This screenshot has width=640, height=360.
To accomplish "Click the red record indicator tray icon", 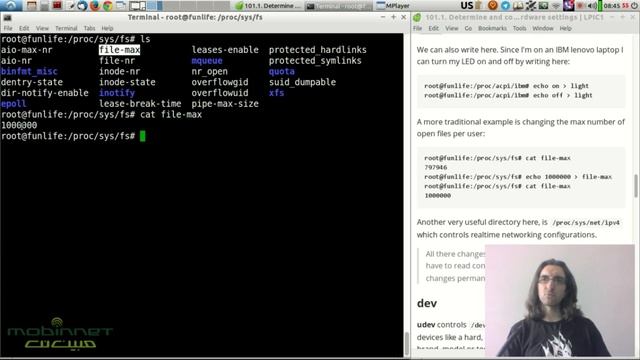I will click(x=580, y=6).
